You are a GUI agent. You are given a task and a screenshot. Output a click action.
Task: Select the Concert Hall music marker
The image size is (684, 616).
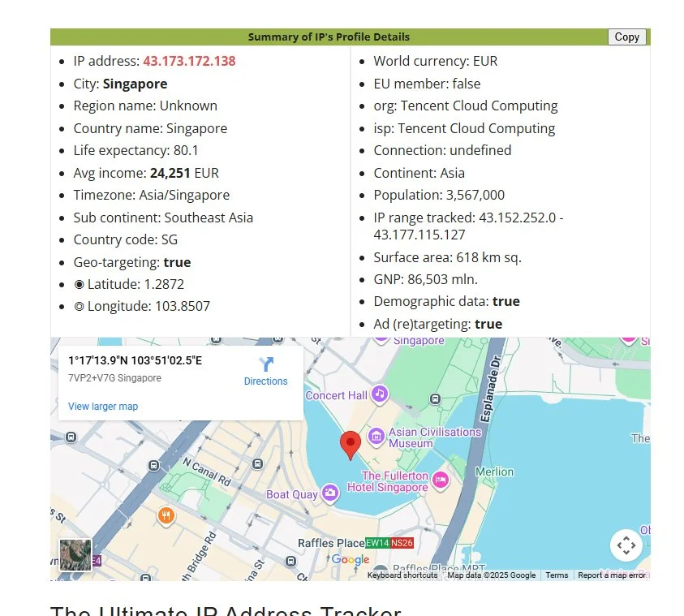tap(380, 394)
